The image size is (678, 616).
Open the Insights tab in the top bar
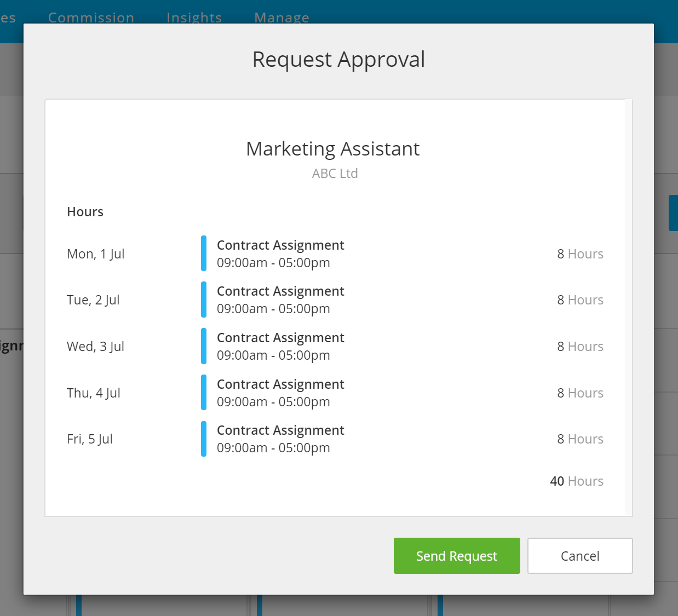(194, 18)
